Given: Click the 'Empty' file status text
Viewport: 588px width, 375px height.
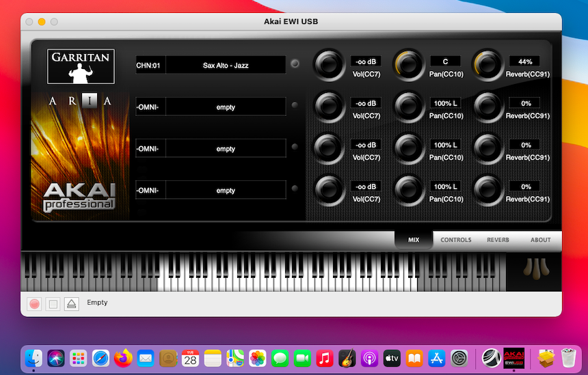Looking at the screenshot, I should click(97, 303).
